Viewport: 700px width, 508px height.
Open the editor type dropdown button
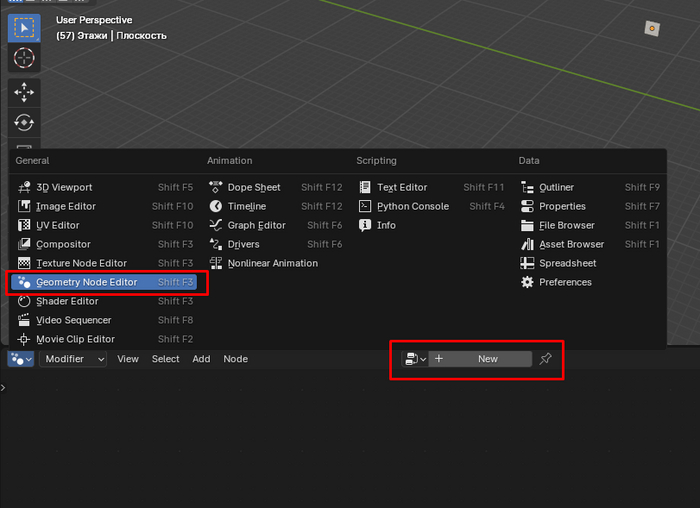pos(21,359)
